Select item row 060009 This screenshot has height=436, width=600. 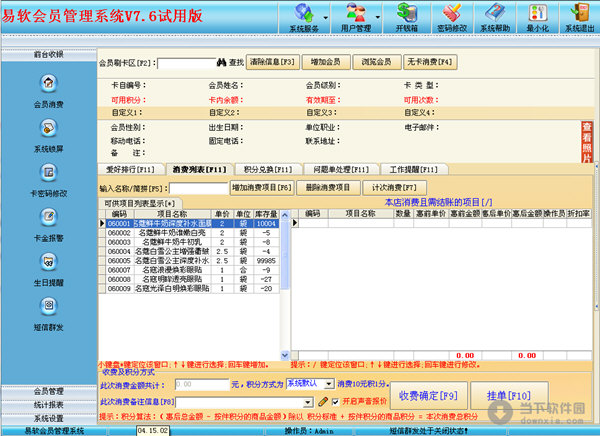click(x=189, y=289)
